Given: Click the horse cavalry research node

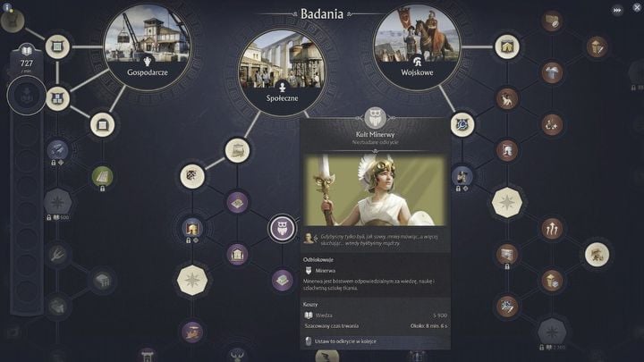Looking at the screenshot, I should [507, 98].
